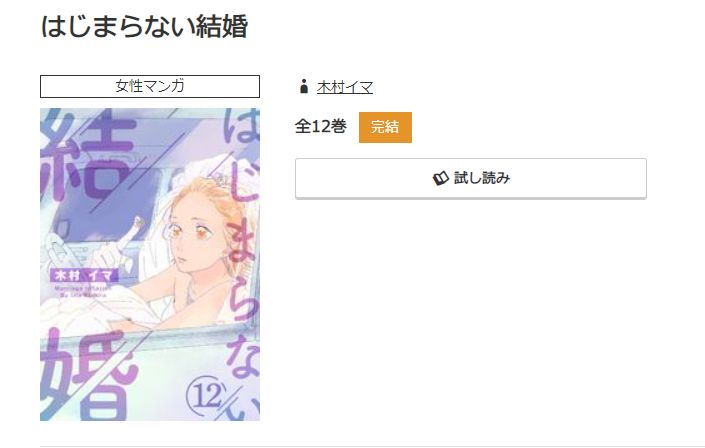Open the volume 12 cover thumbnail
This screenshot has height=448, width=705.
coord(150,264)
